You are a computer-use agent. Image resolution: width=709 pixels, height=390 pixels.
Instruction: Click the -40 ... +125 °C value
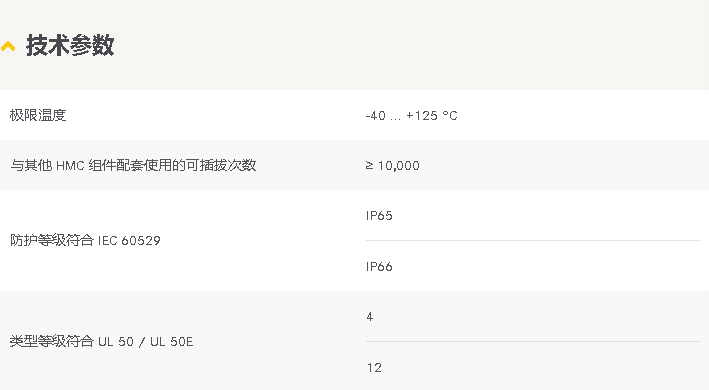(x=411, y=116)
